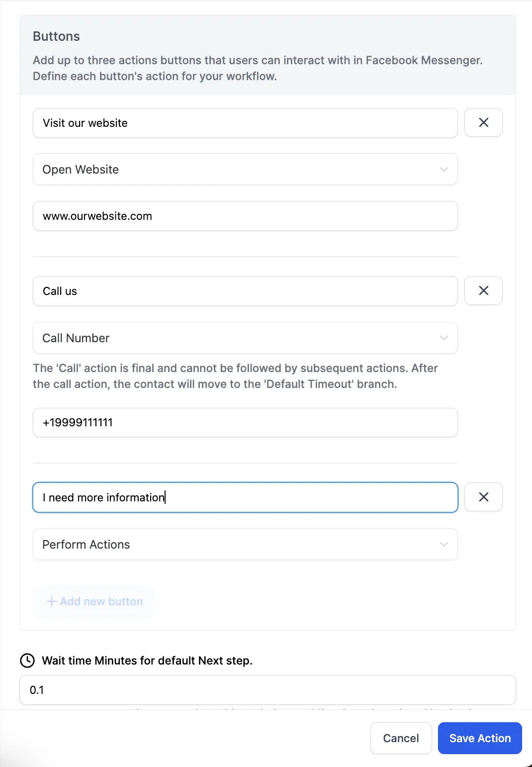Click the 'Call' action final notice text
The height and width of the screenshot is (767, 532).
tap(235, 376)
